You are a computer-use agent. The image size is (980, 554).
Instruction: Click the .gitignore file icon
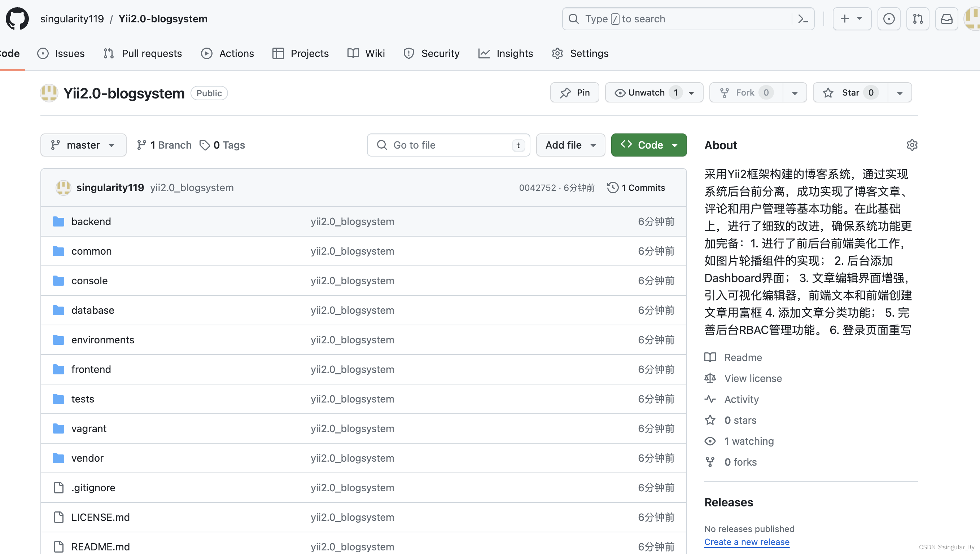pos(58,487)
